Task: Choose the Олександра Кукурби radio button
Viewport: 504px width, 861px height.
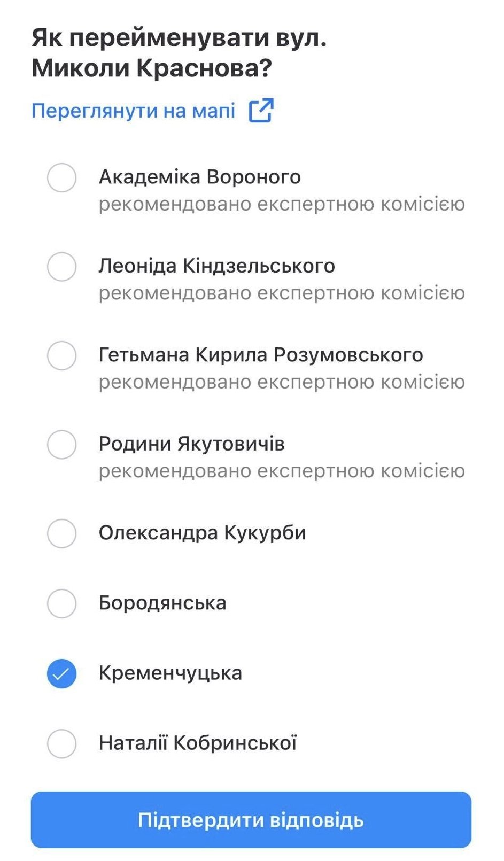Action: [x=61, y=533]
